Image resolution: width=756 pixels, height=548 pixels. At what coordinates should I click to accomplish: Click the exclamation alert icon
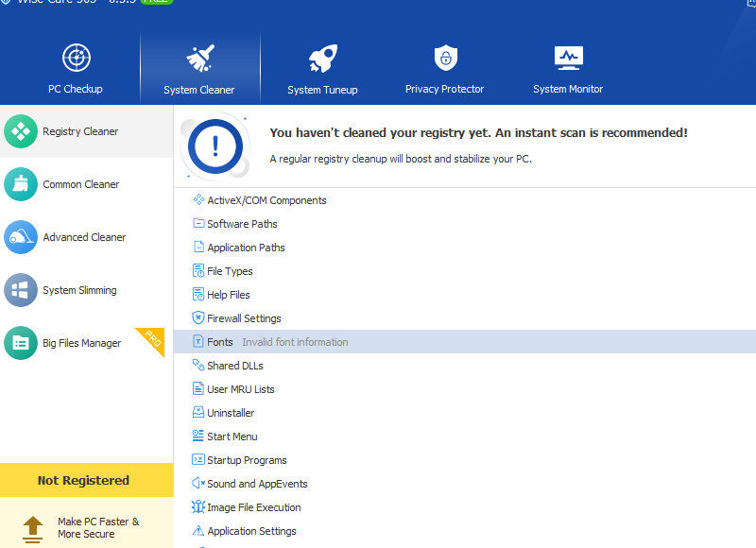215,146
